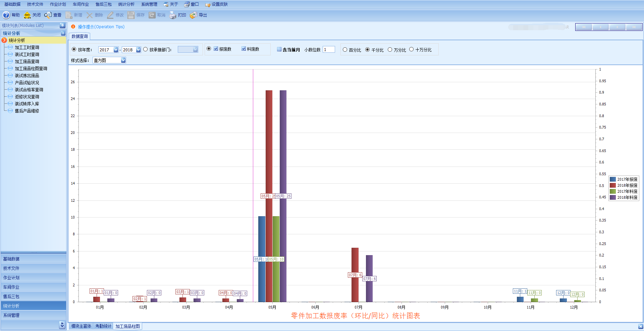Click the 小数位数 decimal places input field
Image resolution: width=644 pixels, height=331 pixels.
(x=329, y=49)
